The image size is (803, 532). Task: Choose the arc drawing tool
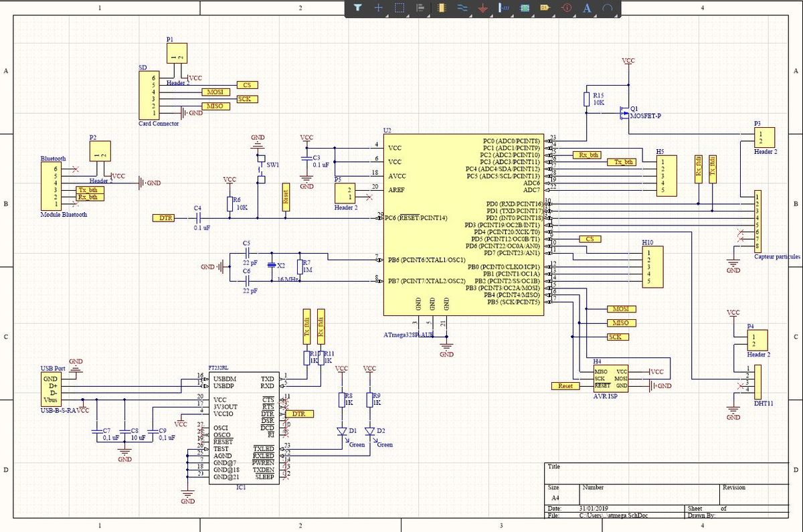(608, 8)
